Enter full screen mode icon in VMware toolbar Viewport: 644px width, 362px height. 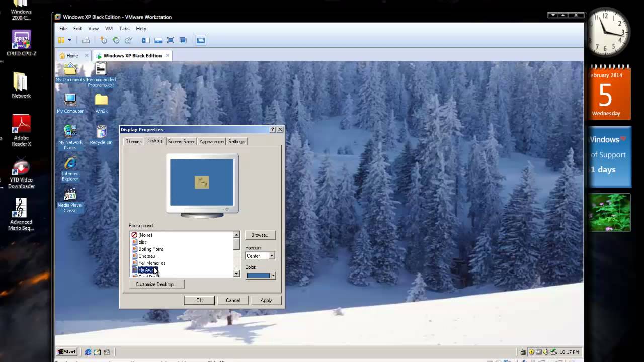tap(171, 40)
